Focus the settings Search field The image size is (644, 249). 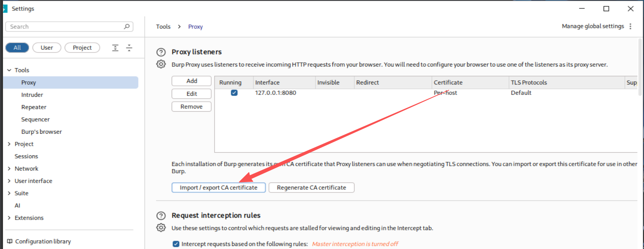[69, 26]
